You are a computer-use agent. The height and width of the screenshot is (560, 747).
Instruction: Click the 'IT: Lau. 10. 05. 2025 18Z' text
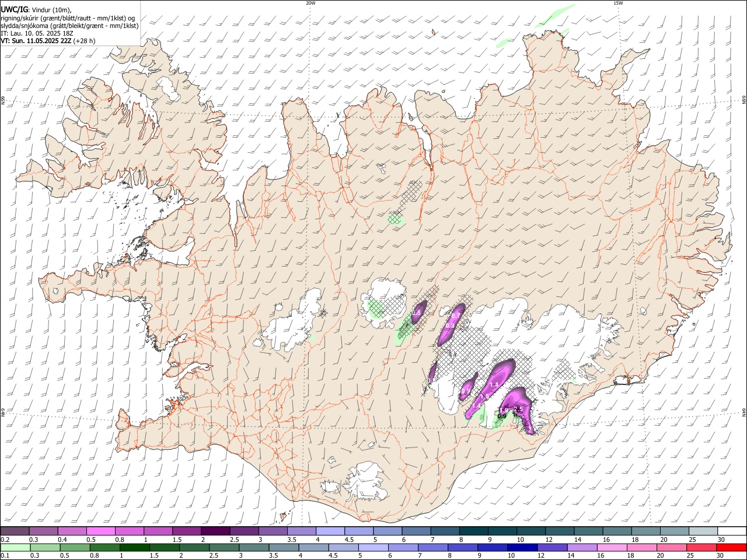[37, 33]
